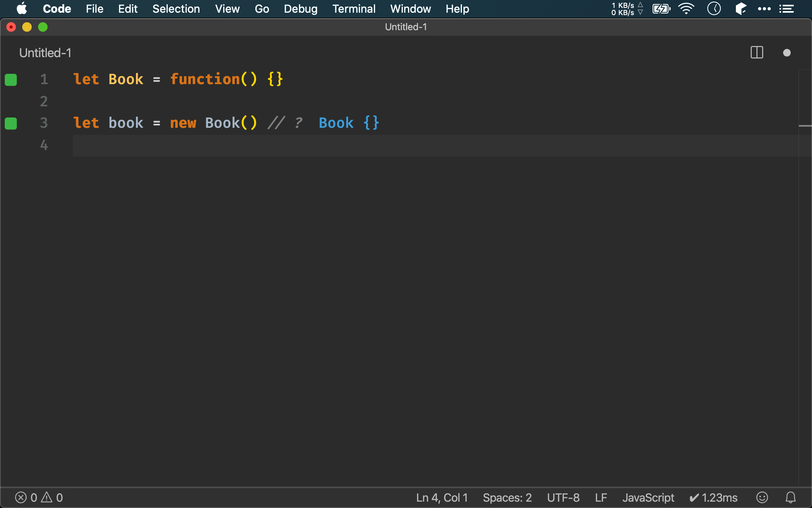Image resolution: width=812 pixels, height=508 pixels.
Task: Change the UTF-8 file encoding
Action: [x=563, y=497]
